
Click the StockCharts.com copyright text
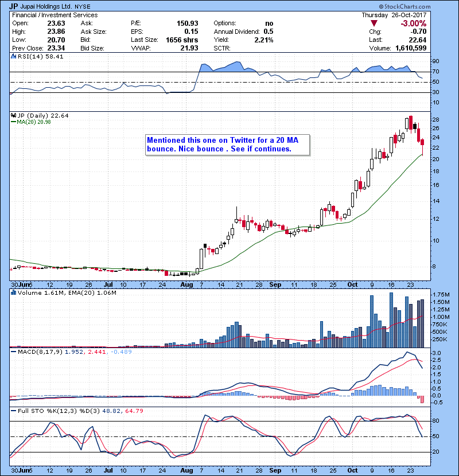(404, 6)
